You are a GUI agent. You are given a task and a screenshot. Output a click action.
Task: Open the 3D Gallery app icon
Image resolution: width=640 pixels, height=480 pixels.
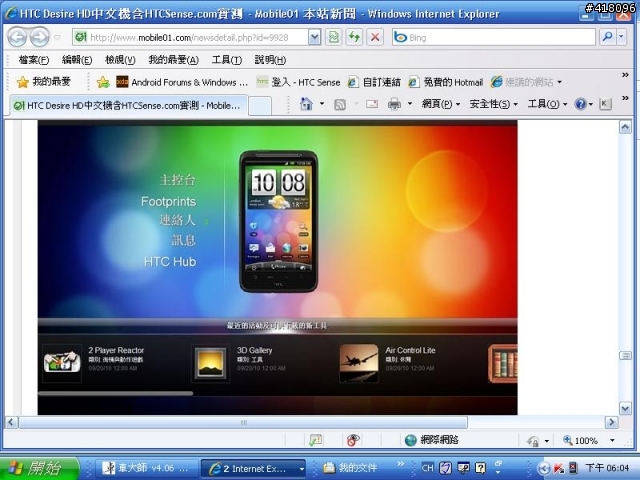[x=210, y=363]
